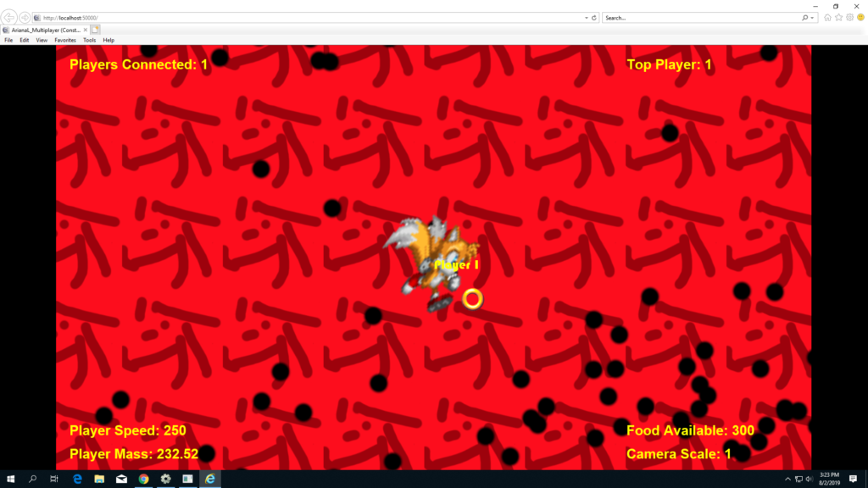Minimize the Internet Explorer window

[x=815, y=6]
